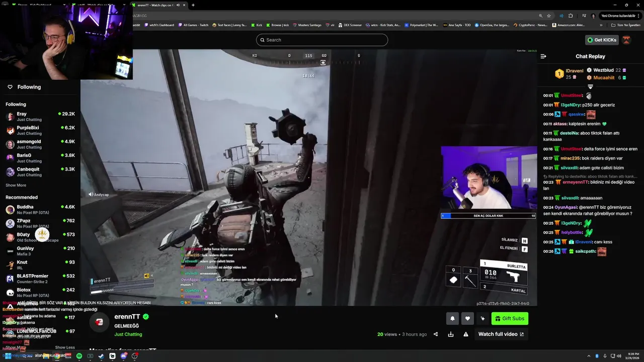The height and width of the screenshot is (362, 644).
Task: Open Bluetooth settings in the system tray
Action: (x=597, y=356)
